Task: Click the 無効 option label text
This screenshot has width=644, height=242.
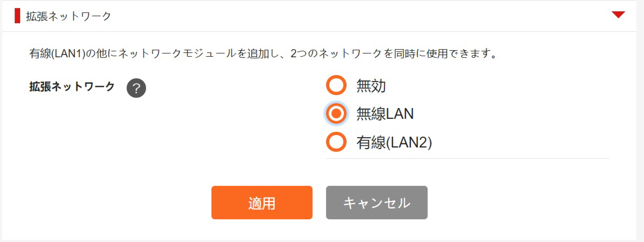Action: [x=371, y=86]
